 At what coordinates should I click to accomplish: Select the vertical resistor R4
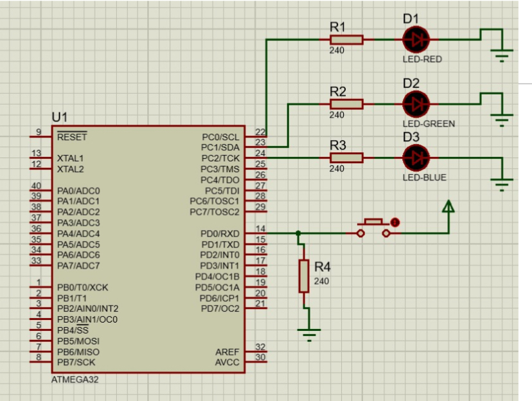[x=304, y=276]
